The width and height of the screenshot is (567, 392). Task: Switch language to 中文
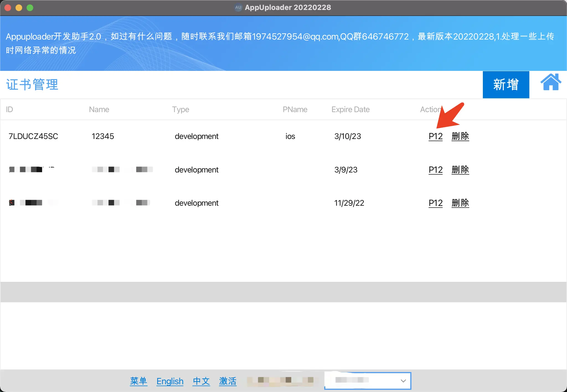click(x=201, y=381)
